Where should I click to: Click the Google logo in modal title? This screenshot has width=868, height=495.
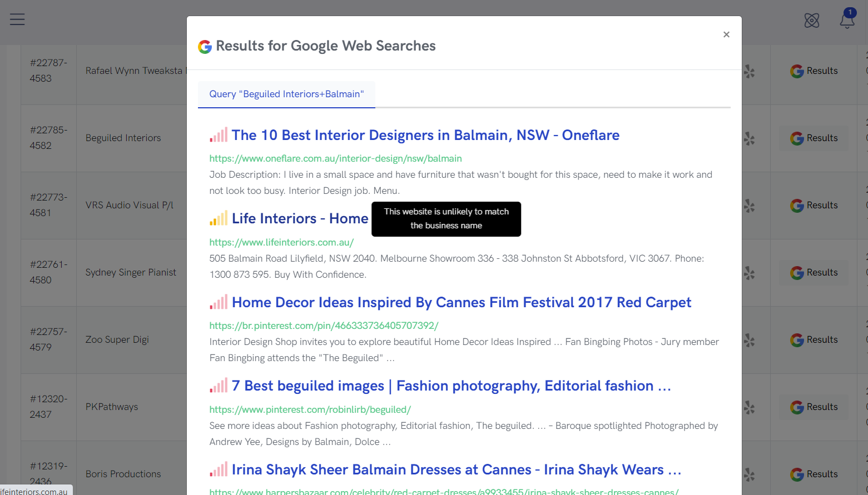[x=205, y=47]
